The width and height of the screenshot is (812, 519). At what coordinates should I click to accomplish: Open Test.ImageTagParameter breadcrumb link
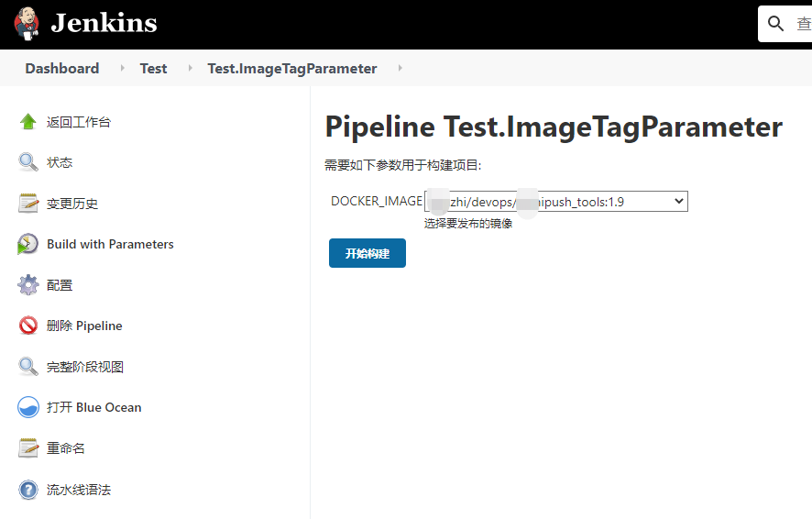(292, 69)
